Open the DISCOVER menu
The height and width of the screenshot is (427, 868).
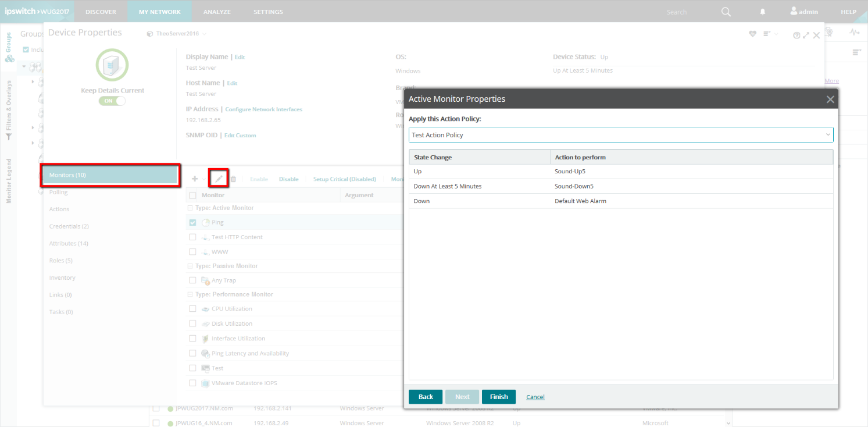click(101, 12)
